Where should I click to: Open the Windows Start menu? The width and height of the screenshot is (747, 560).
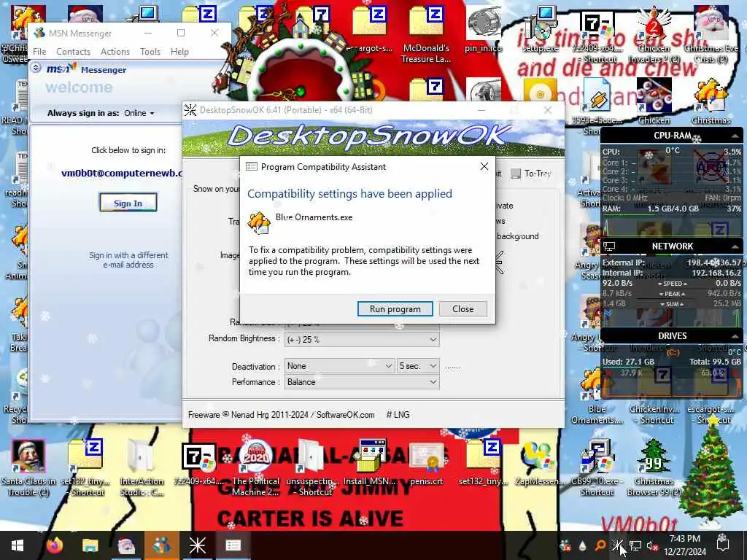pyautogui.click(x=18, y=545)
